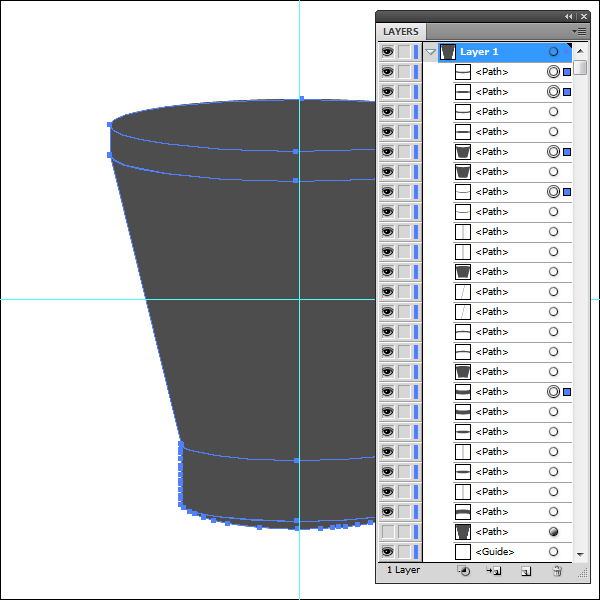Toggle lock box of hidden Path above Guide
600x600 pixels.
pyautogui.click(x=404, y=532)
